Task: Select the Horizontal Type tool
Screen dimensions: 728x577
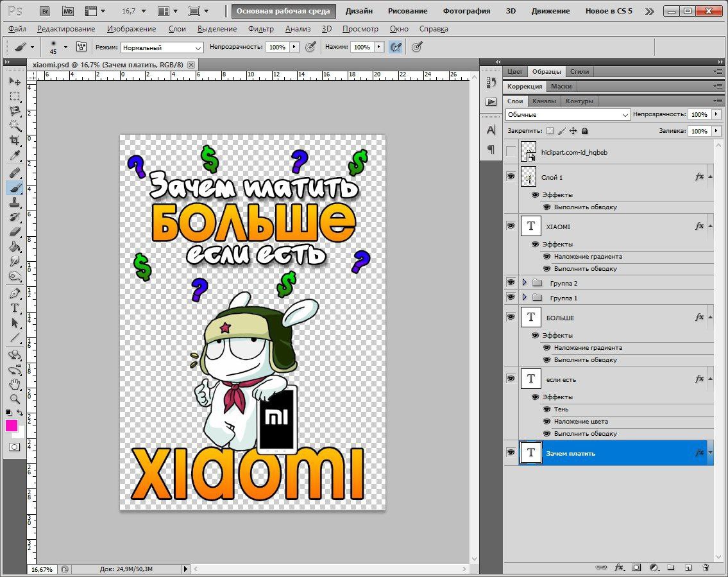Action: 14,309
